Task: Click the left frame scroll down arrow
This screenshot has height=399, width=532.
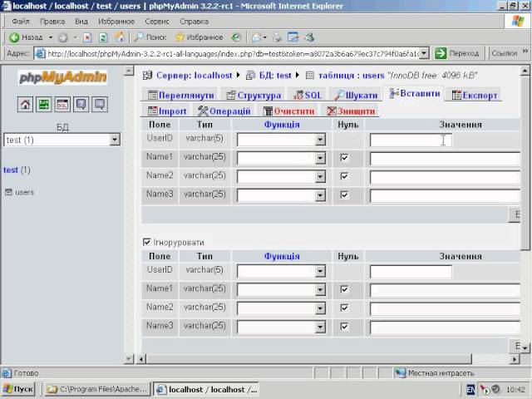Action: tap(129, 358)
